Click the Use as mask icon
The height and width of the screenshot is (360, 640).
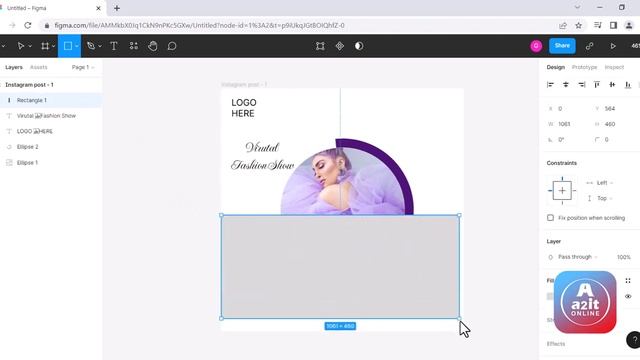pyautogui.click(x=359, y=46)
